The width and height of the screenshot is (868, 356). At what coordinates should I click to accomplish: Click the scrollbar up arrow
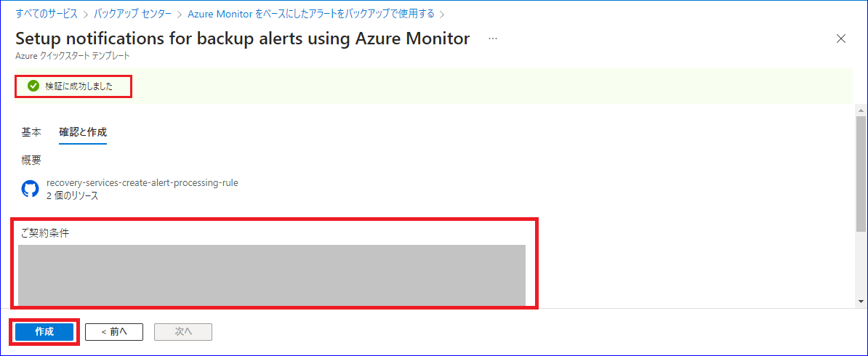[x=861, y=108]
